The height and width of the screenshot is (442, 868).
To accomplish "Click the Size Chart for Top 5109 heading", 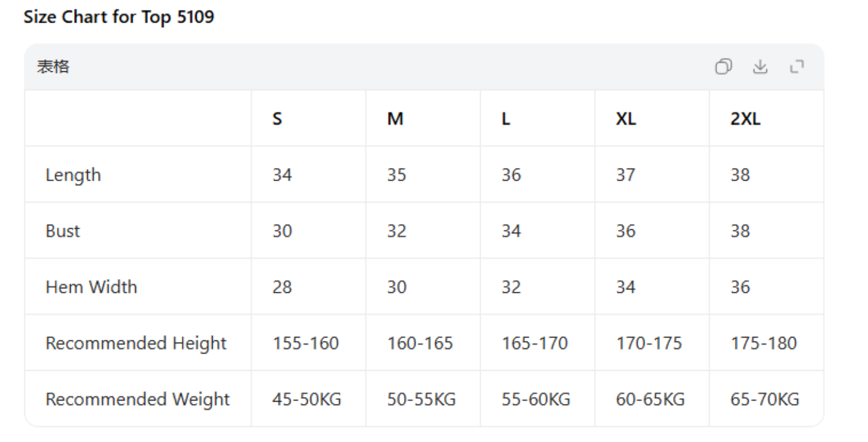I will tap(119, 17).
